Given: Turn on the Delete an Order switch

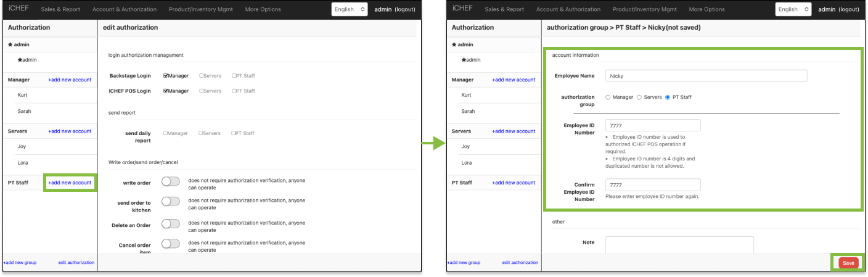Looking at the screenshot, I should click(170, 223).
